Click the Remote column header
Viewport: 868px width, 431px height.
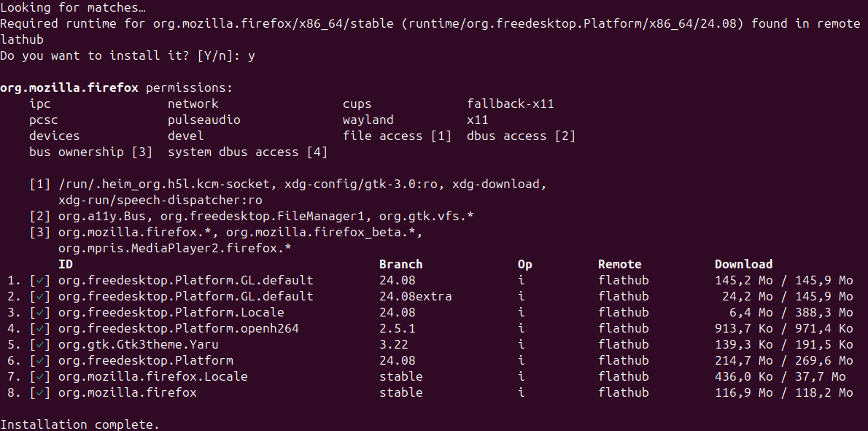pos(619,264)
